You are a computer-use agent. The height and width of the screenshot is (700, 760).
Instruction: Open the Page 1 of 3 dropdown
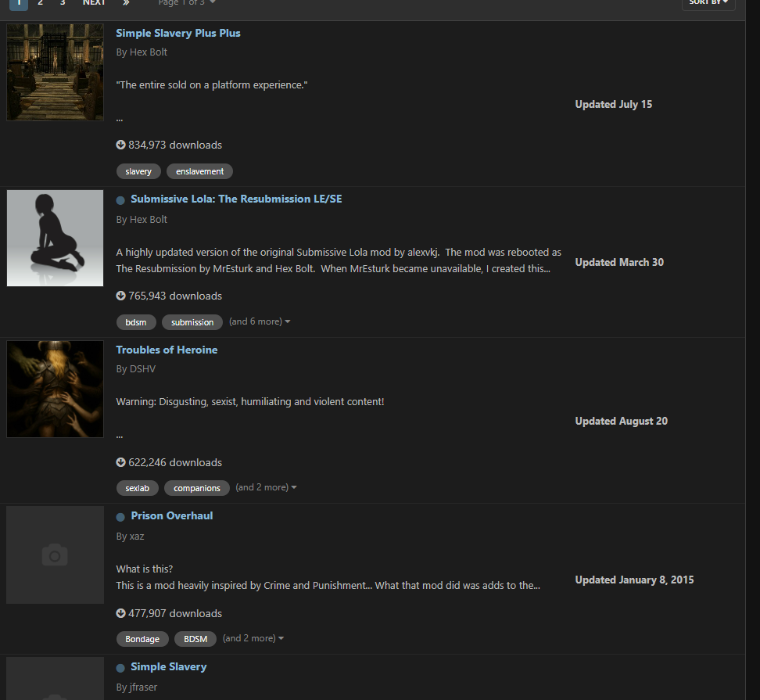[187, 3]
